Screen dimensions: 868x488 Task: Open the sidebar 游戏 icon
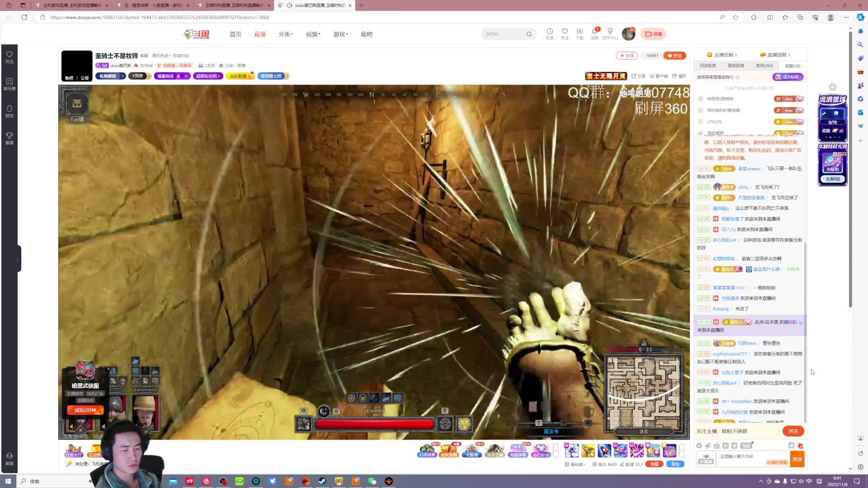pyautogui.click(x=9, y=111)
